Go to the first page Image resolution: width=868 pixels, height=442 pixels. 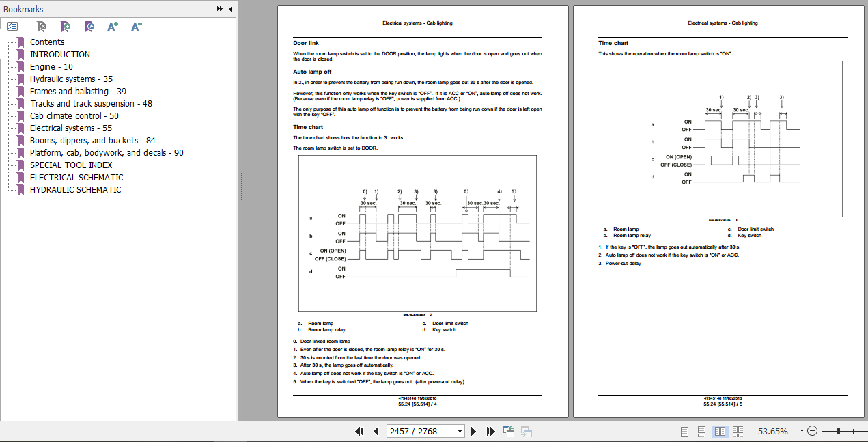(x=359, y=431)
